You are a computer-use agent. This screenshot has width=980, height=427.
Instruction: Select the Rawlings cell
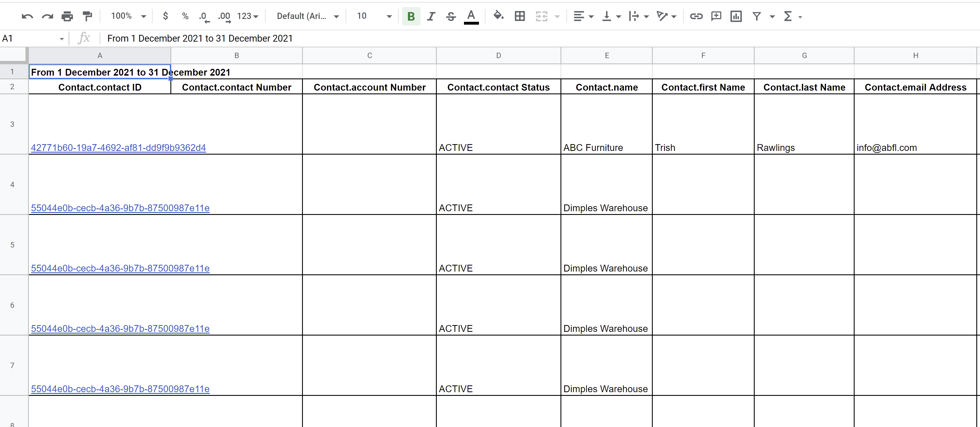pos(804,124)
